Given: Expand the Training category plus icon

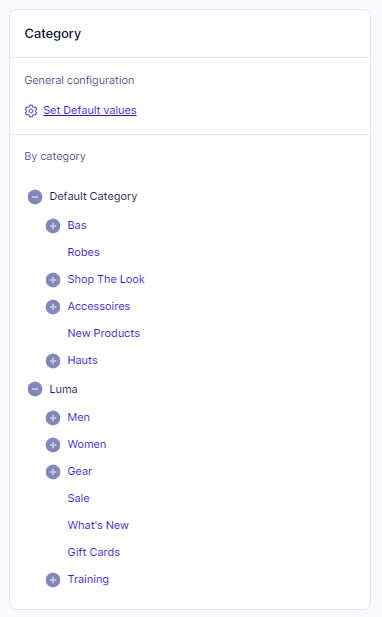Looking at the screenshot, I should coord(53,580).
